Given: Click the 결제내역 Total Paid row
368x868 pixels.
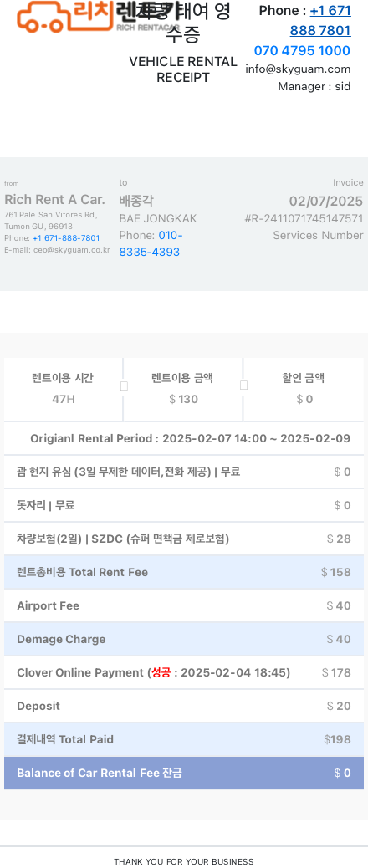Looking at the screenshot, I should click(x=184, y=739).
